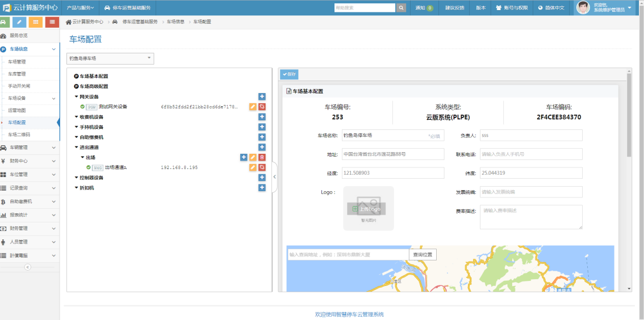Open the 产品与服务 dropdown menu
644x320 pixels.
pos(81,8)
